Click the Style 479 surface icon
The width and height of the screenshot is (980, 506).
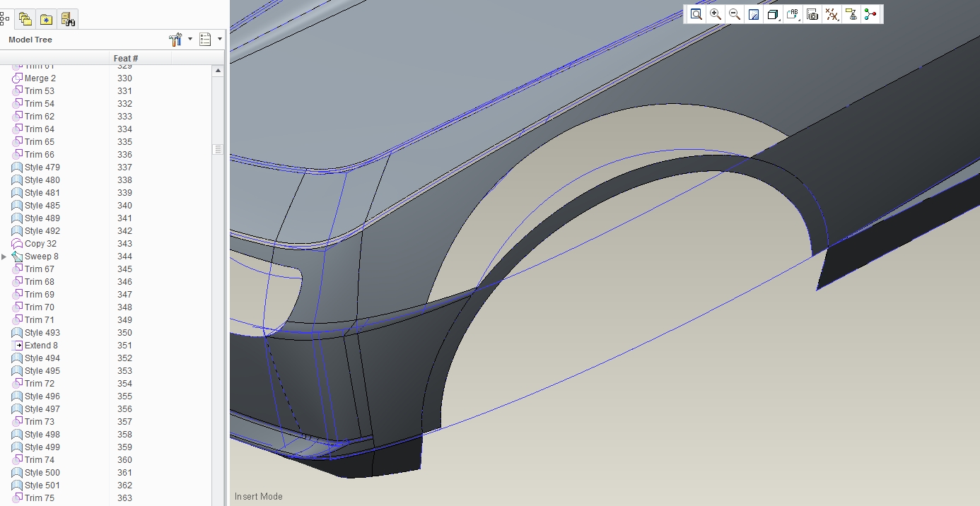pyautogui.click(x=18, y=167)
